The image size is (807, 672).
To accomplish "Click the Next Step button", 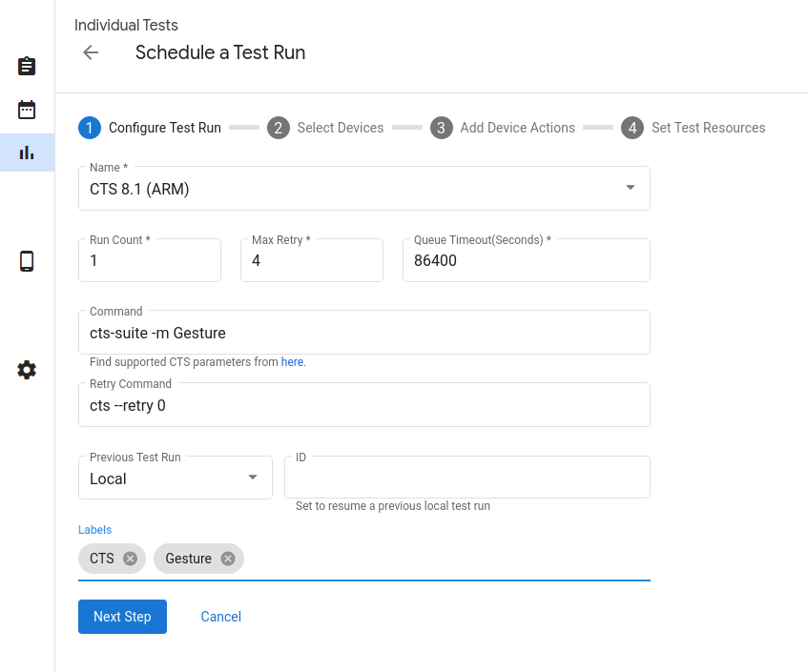I will click(122, 617).
